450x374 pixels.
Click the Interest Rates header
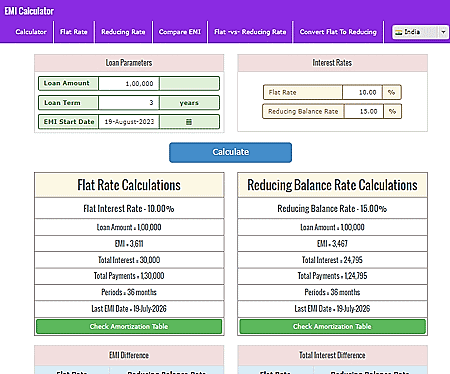point(332,63)
